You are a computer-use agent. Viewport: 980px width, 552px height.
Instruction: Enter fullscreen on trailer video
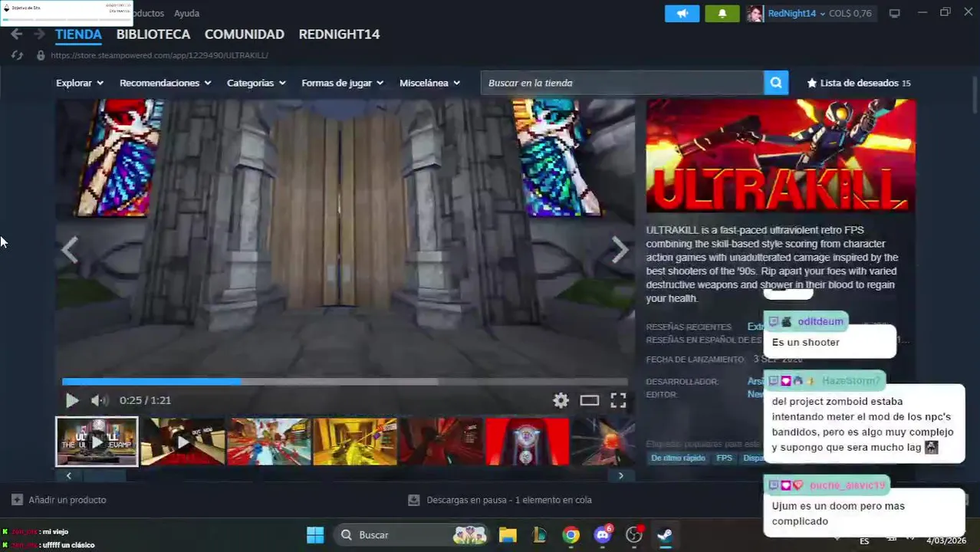tap(618, 400)
